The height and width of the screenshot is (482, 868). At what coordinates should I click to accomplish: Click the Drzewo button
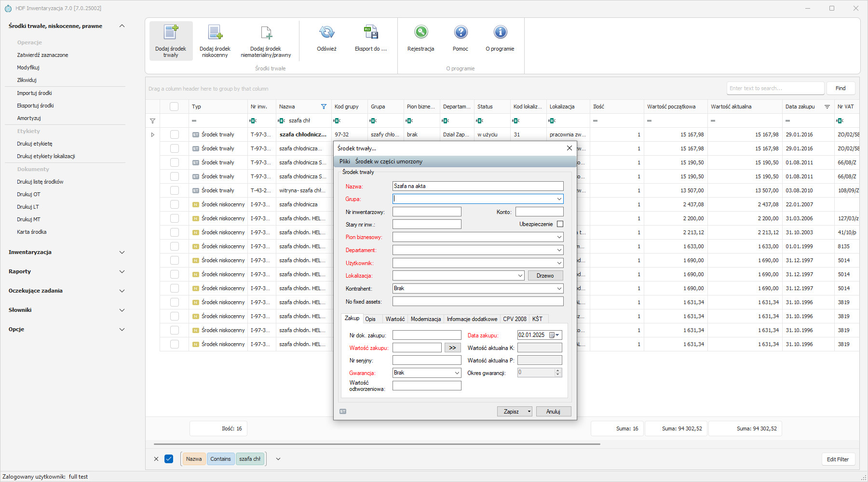click(545, 276)
